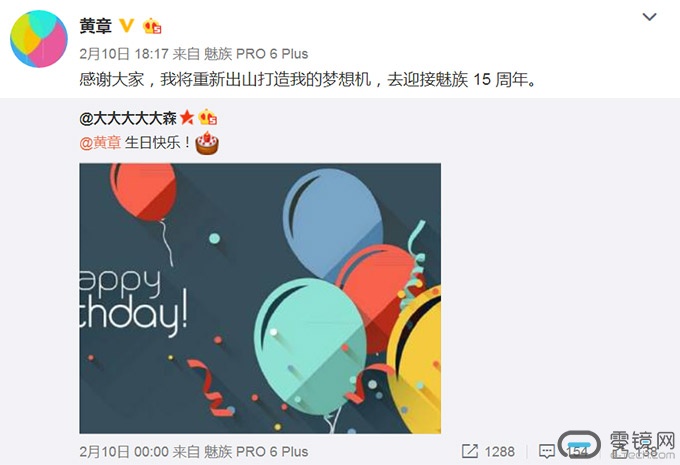Open 黄章's colorful profile avatar
The image size is (680, 465).
(39, 39)
